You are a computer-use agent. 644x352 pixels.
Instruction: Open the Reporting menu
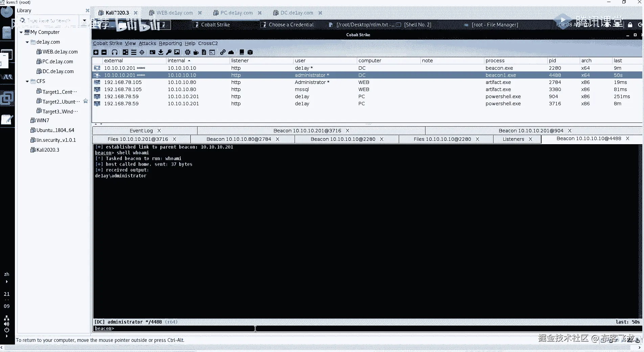[x=170, y=43]
